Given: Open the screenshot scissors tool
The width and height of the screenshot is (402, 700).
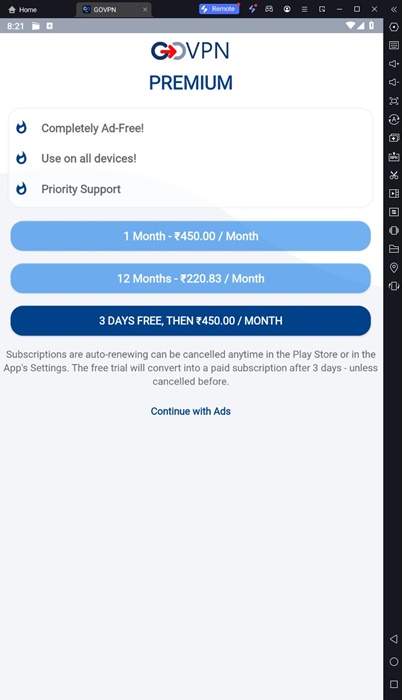Looking at the screenshot, I should (394, 175).
